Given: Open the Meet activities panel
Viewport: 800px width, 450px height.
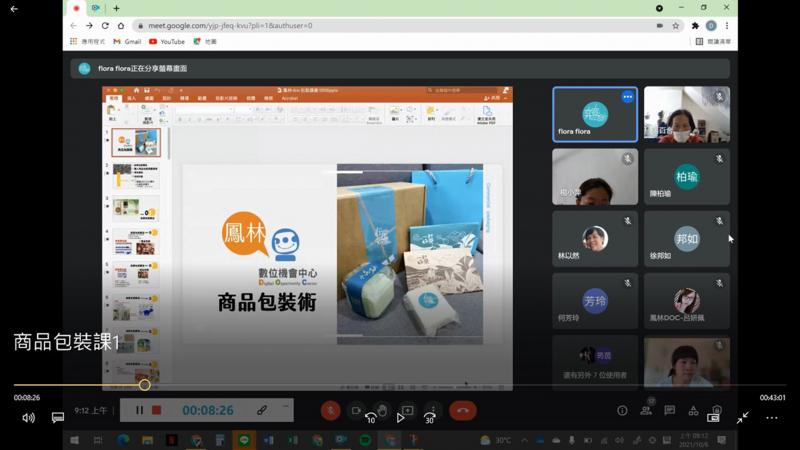Looking at the screenshot, I should pyautogui.click(x=693, y=410).
